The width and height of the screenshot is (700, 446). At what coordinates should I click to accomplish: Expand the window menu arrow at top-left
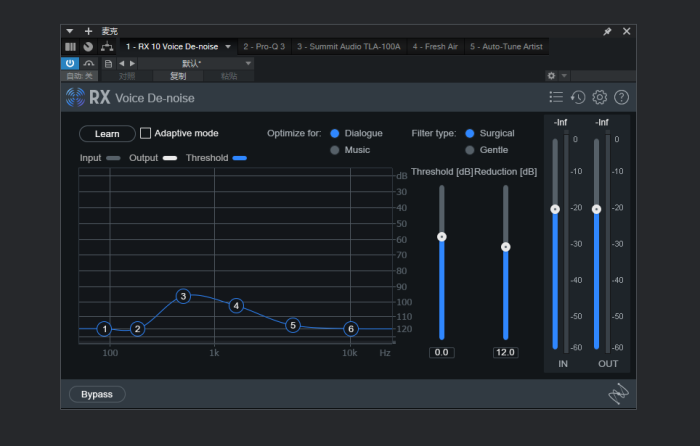point(70,31)
